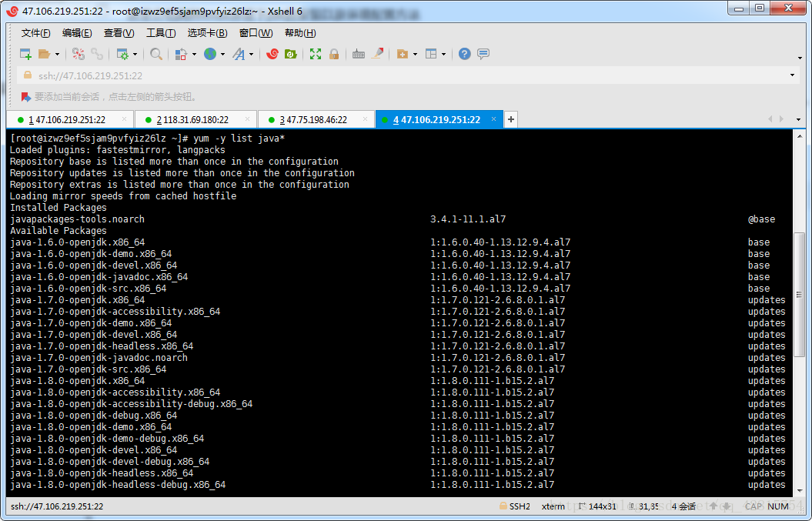
Task: Open the 编辑(E) menu
Action: point(77,33)
